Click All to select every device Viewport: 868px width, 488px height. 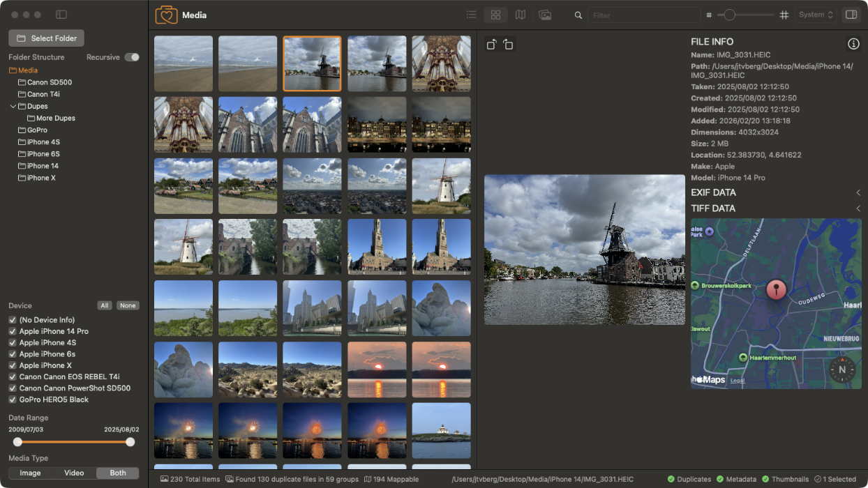pyautogui.click(x=104, y=305)
